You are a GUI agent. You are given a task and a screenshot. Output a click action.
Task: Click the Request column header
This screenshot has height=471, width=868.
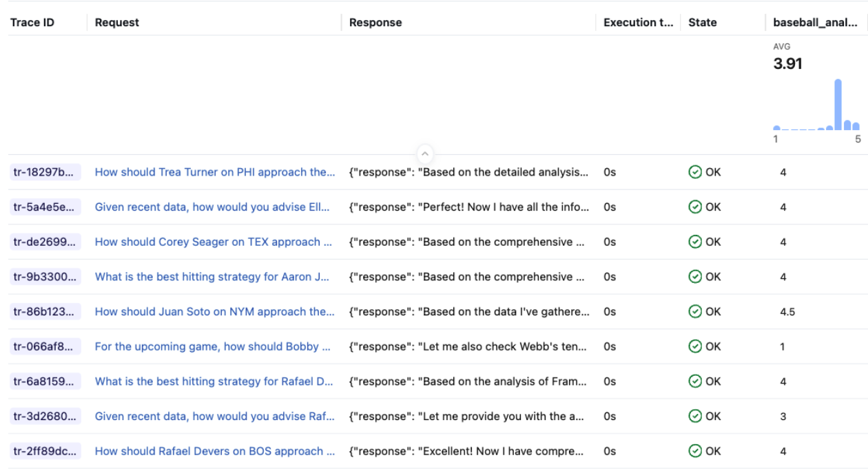(117, 23)
